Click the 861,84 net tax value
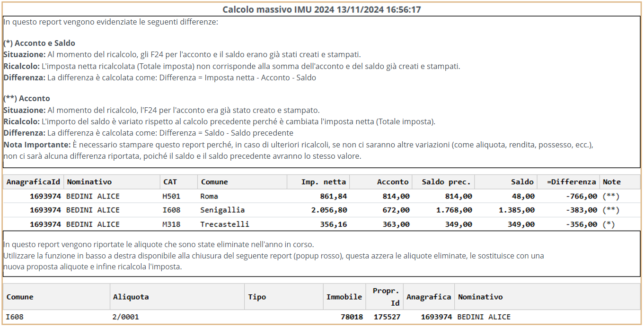The image size is (644, 327). point(333,196)
